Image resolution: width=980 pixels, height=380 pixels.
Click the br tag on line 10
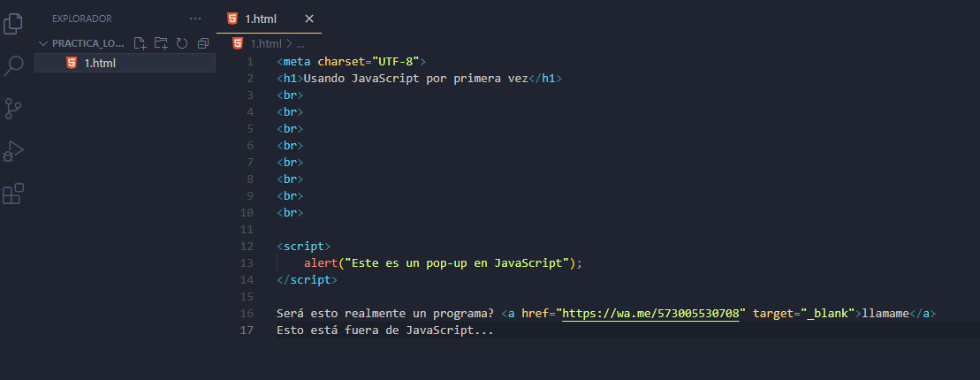pos(290,212)
